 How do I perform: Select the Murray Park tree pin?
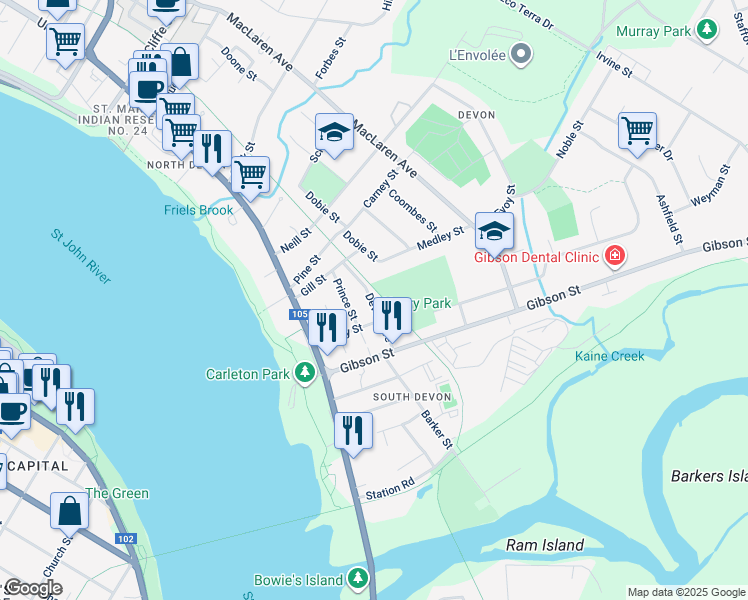pyautogui.click(x=707, y=31)
